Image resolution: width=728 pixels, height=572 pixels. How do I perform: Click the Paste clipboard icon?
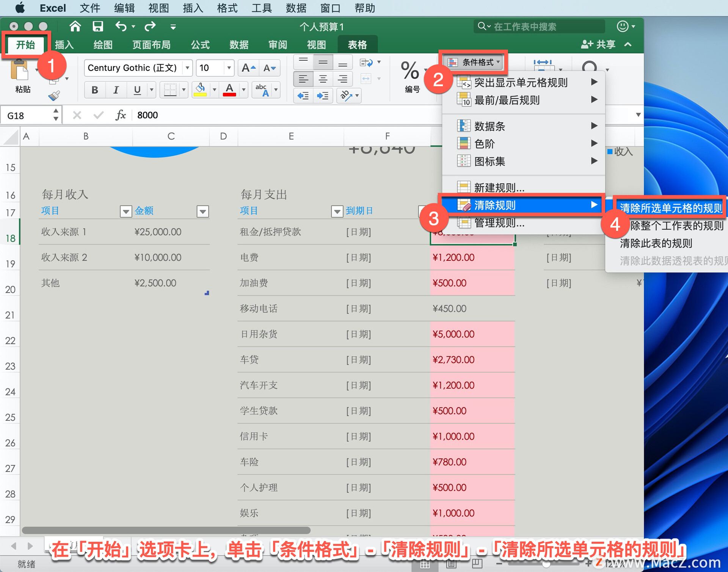click(20, 71)
